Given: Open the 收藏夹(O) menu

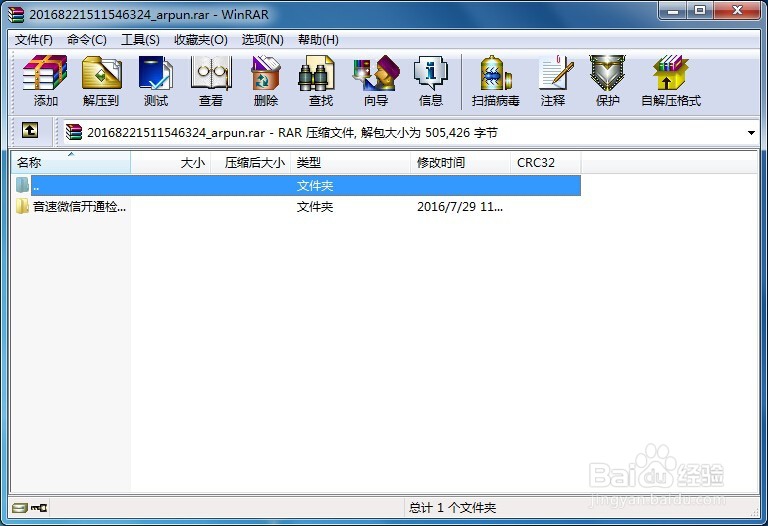Looking at the screenshot, I should [201, 40].
